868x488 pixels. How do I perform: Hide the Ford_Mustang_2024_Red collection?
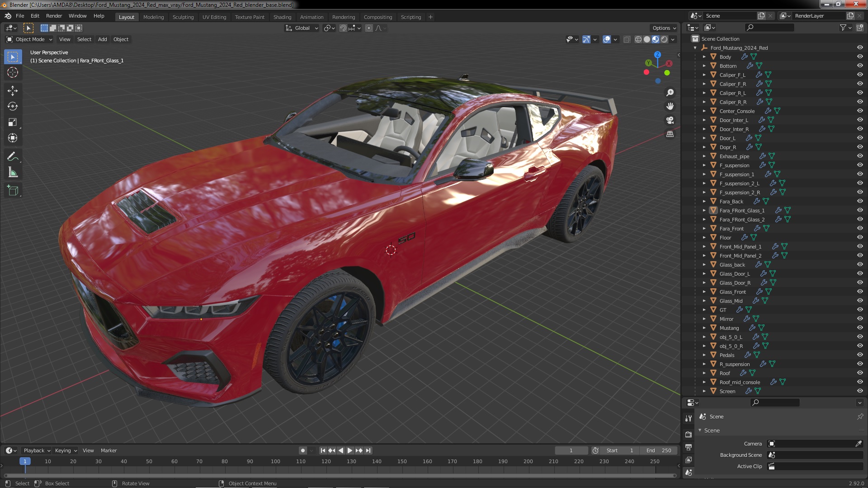pyautogui.click(x=860, y=48)
